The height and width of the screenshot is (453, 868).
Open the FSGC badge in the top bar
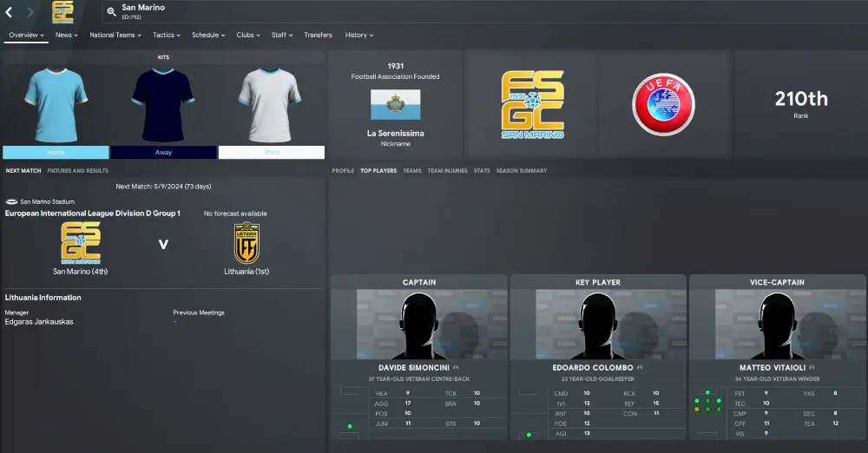[62, 12]
